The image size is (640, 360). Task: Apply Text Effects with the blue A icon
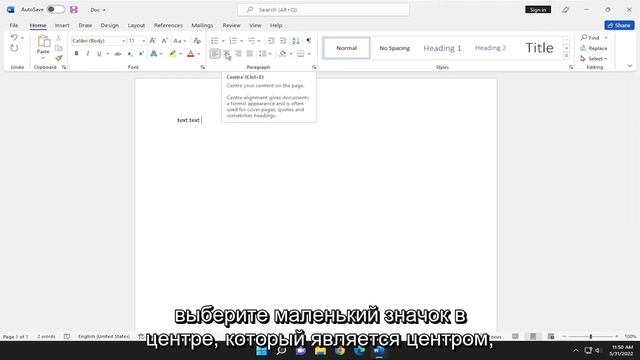[x=153, y=53]
